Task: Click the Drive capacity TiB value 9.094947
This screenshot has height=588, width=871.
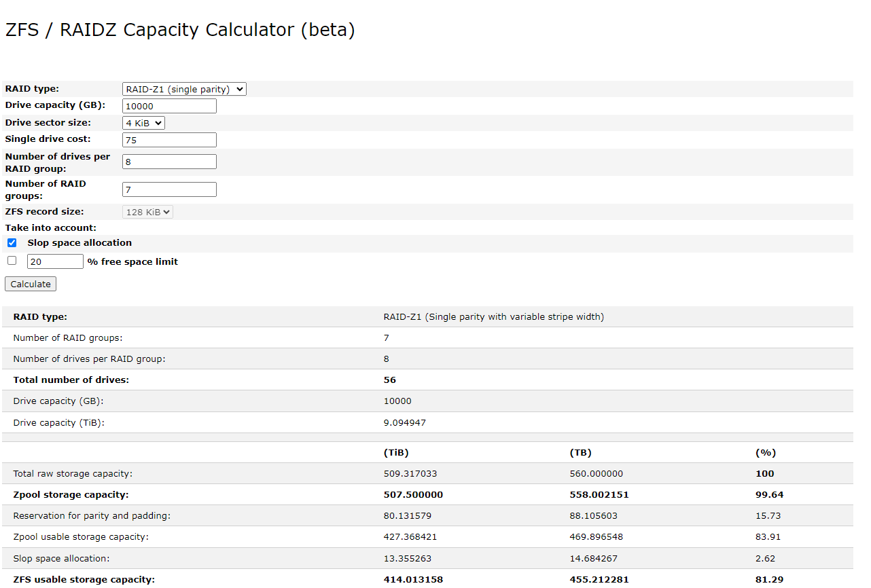Action: point(405,422)
